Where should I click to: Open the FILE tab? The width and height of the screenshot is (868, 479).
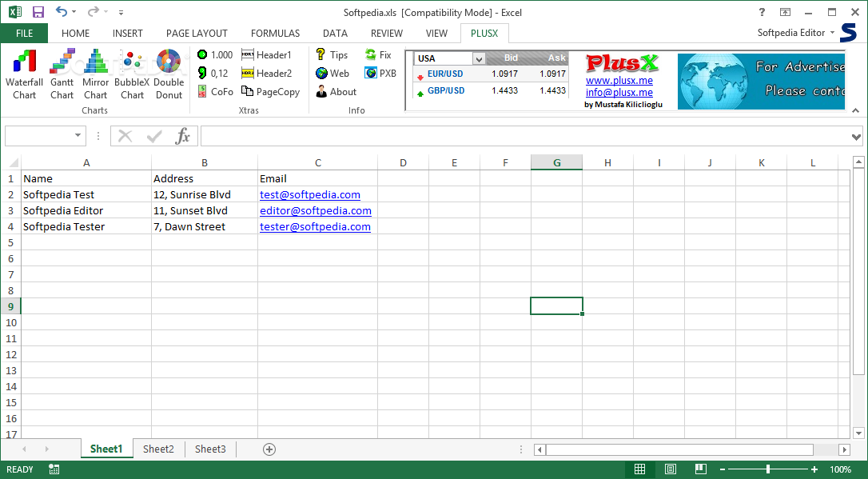coord(24,34)
